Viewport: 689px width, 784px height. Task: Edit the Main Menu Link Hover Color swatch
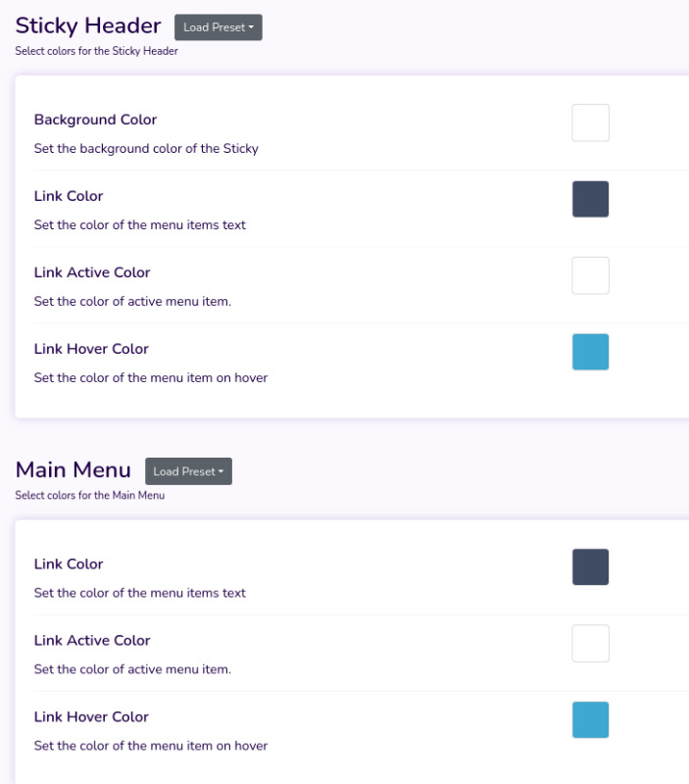590,719
